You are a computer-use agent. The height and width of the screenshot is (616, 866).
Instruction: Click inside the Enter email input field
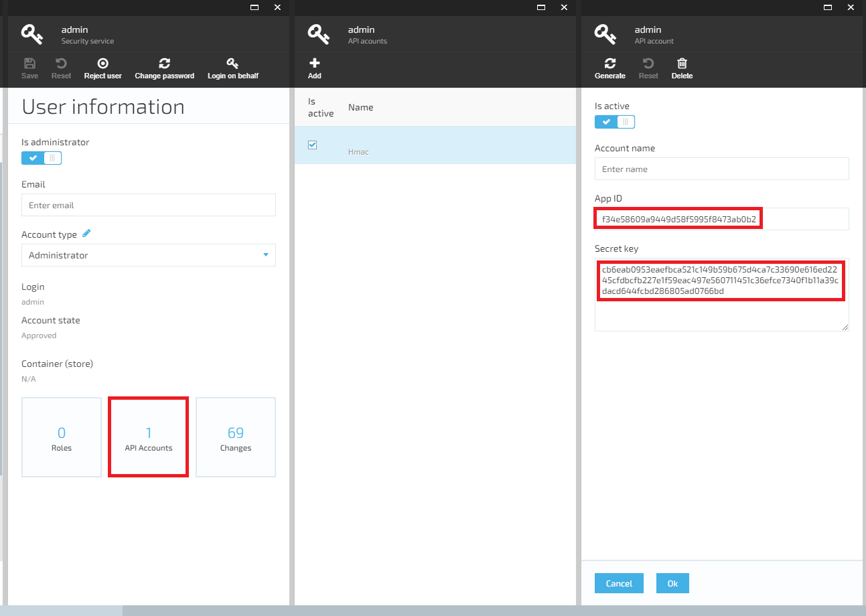click(148, 204)
